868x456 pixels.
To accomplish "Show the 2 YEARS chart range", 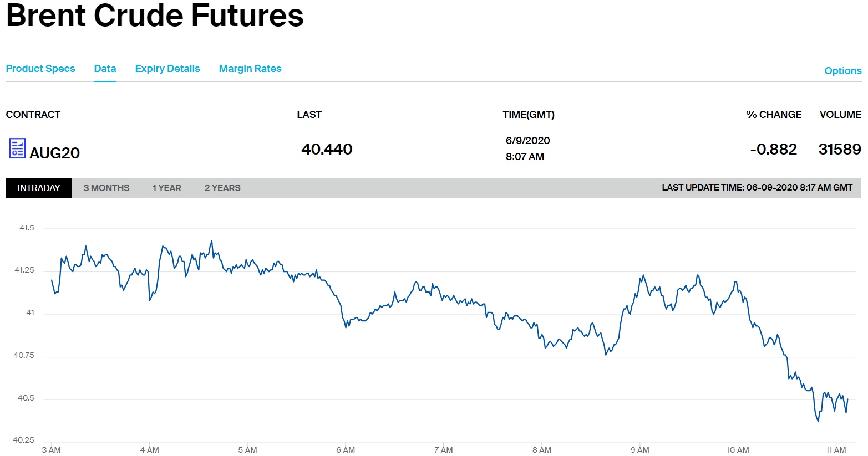I will pyautogui.click(x=222, y=188).
